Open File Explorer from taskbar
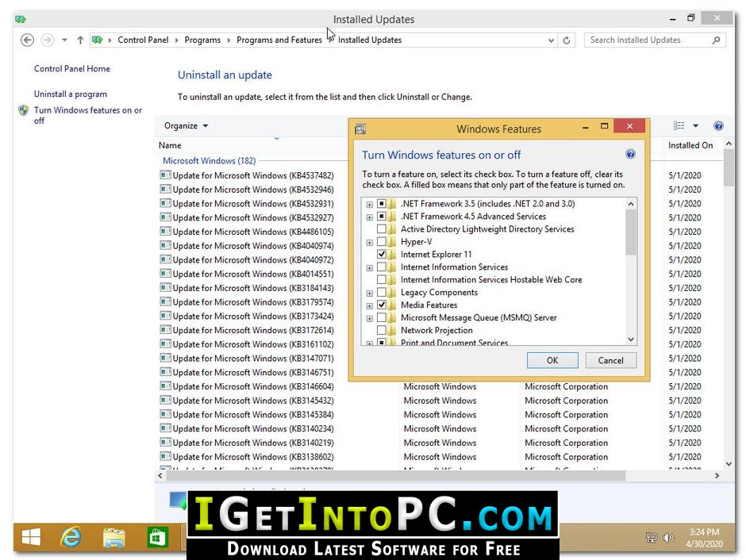The image size is (746, 560). coord(114,538)
